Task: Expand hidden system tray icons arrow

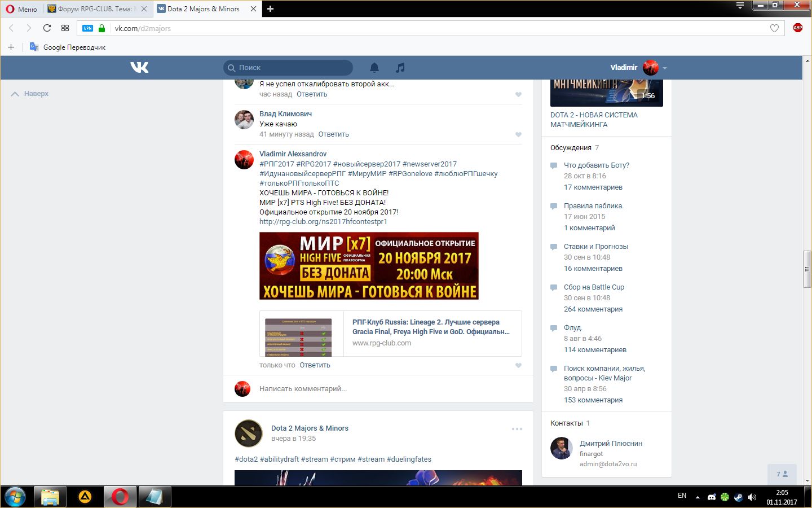Action: tap(698, 497)
